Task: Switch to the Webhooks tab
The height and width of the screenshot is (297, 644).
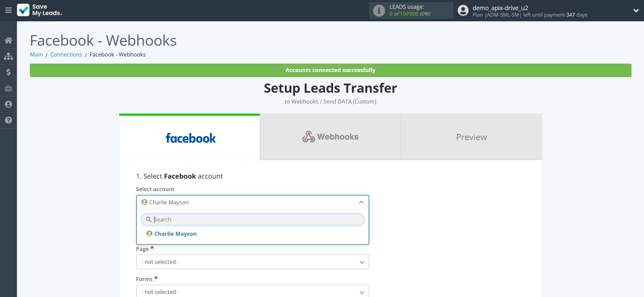Action: pos(330,137)
